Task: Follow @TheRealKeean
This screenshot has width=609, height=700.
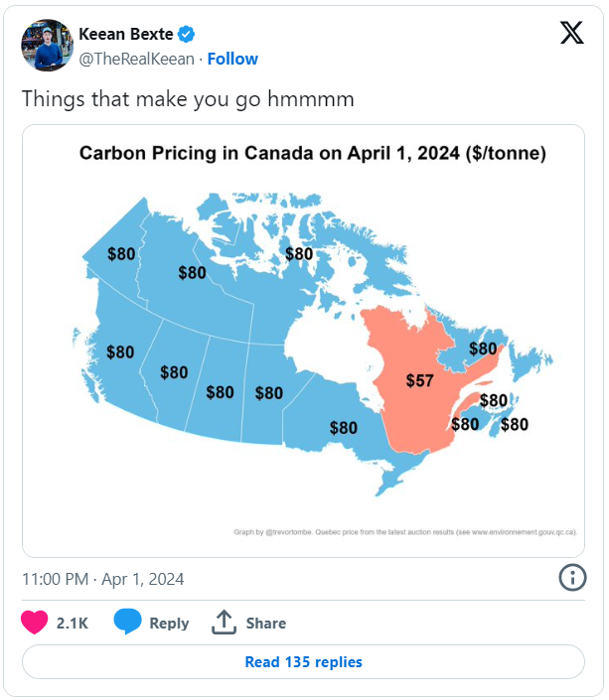Action: point(232,59)
